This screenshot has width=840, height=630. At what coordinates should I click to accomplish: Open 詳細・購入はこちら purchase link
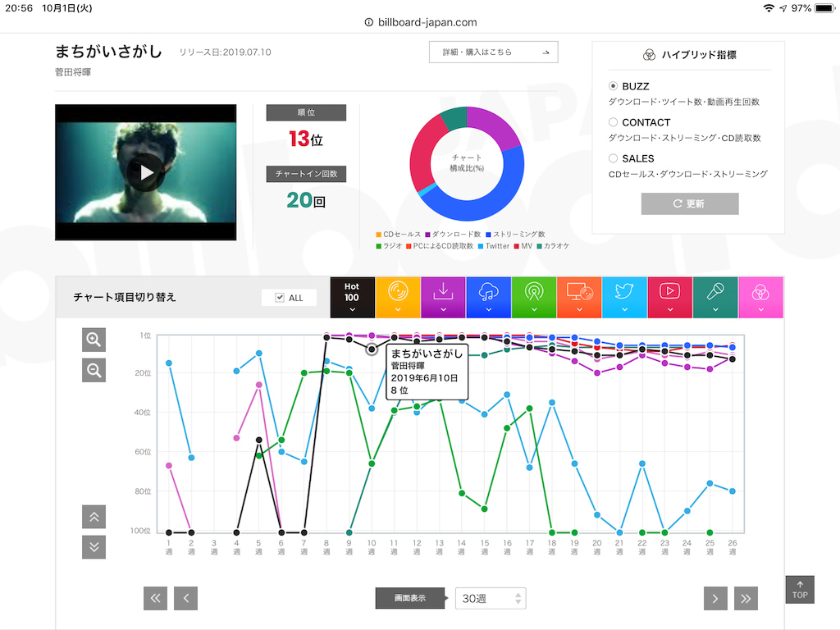tap(493, 52)
